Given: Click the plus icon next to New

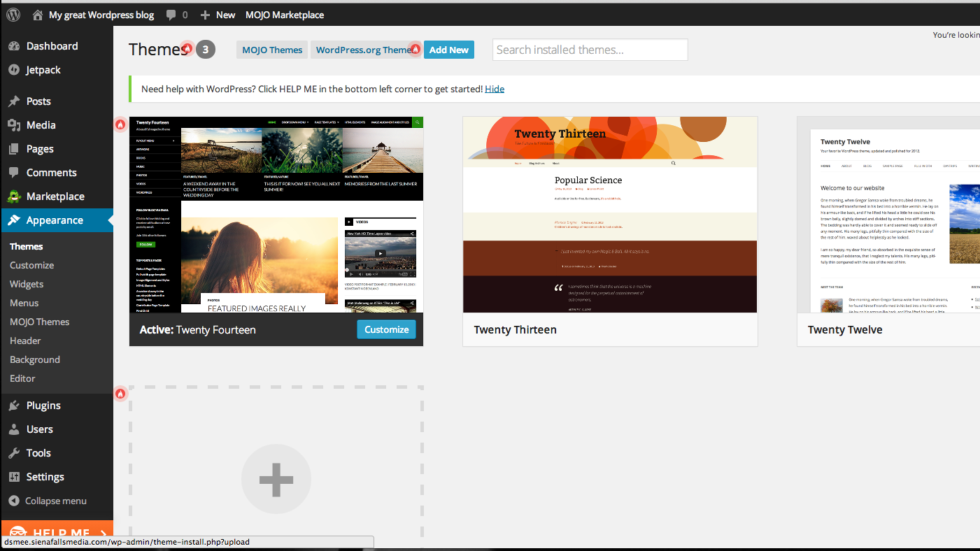Looking at the screenshot, I should coord(205,15).
